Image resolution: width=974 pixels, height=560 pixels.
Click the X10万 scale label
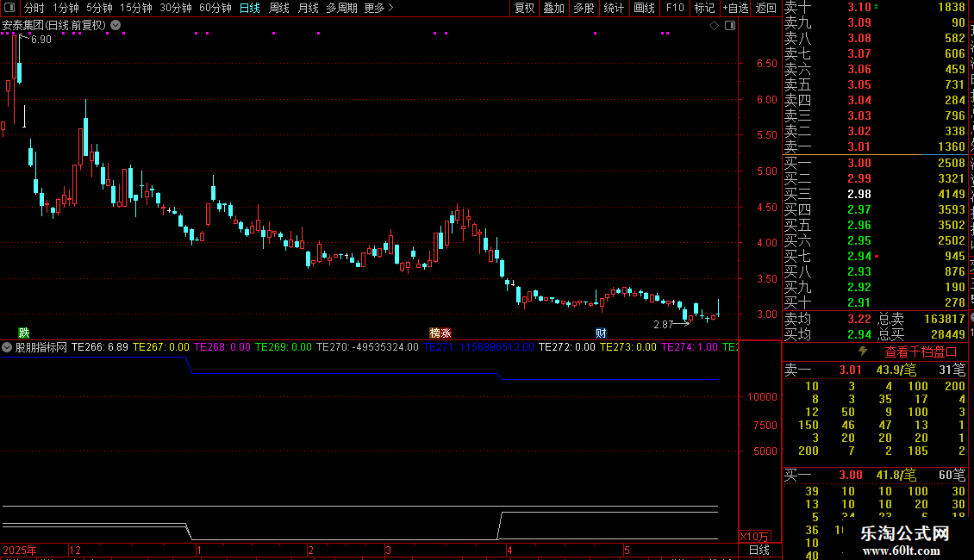[755, 537]
